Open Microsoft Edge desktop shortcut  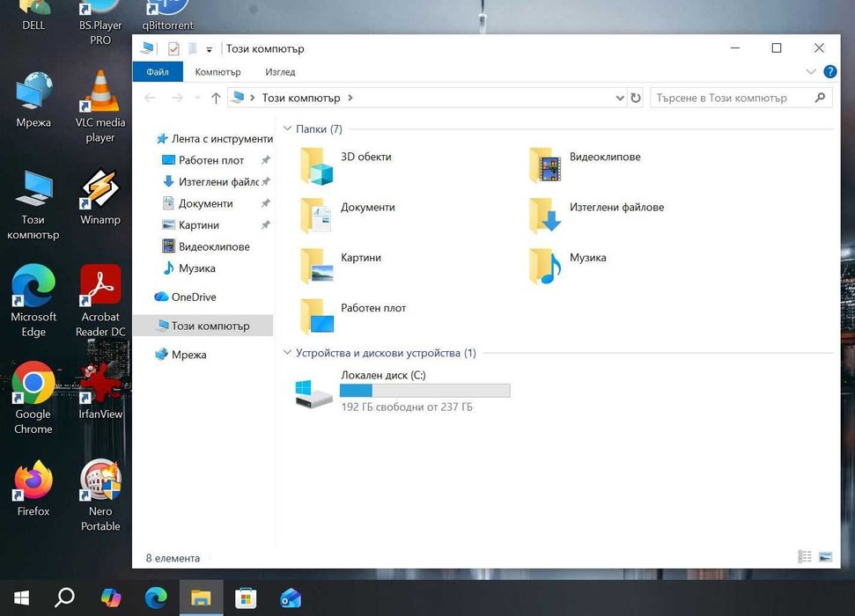click(x=33, y=301)
